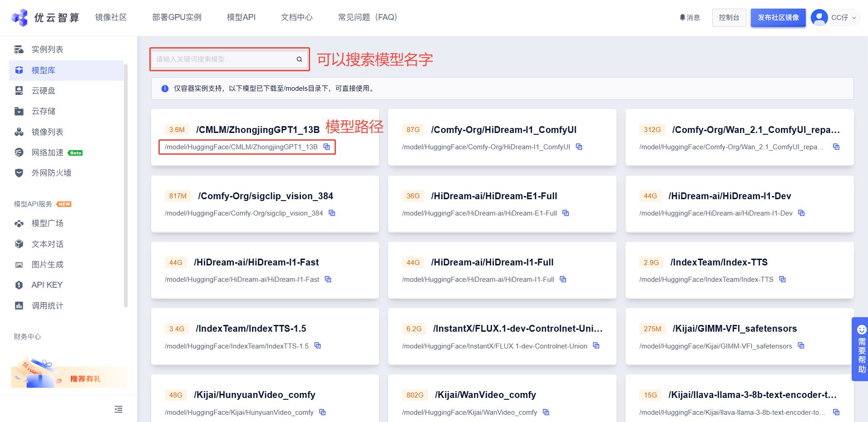Click the 模型广场 sidebar icon
The height and width of the screenshot is (422, 868).
(x=19, y=223)
